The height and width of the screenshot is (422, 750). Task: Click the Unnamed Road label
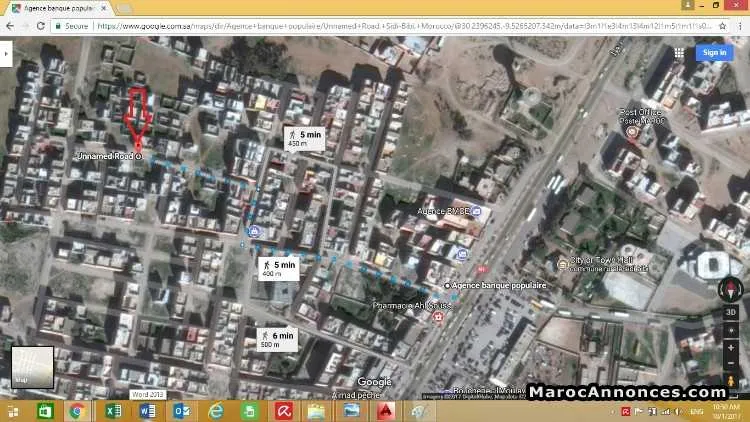click(x=105, y=156)
